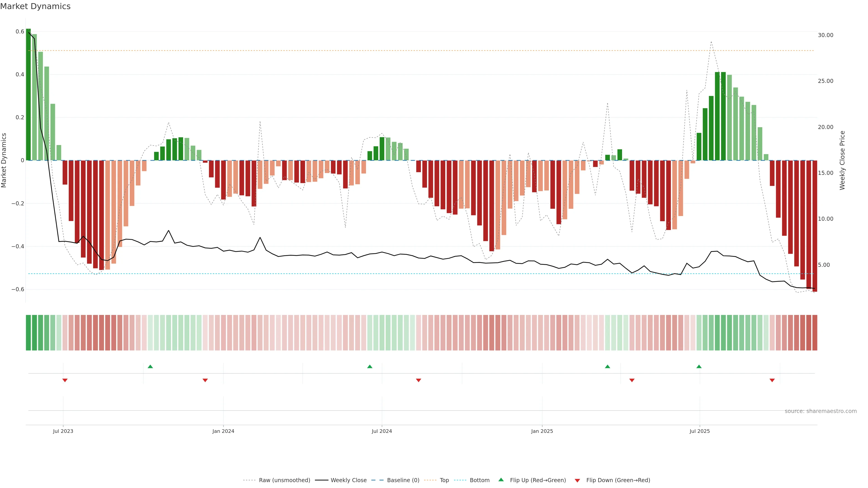
Task: Click the source: sharemaestro.com text
Action: point(821,411)
